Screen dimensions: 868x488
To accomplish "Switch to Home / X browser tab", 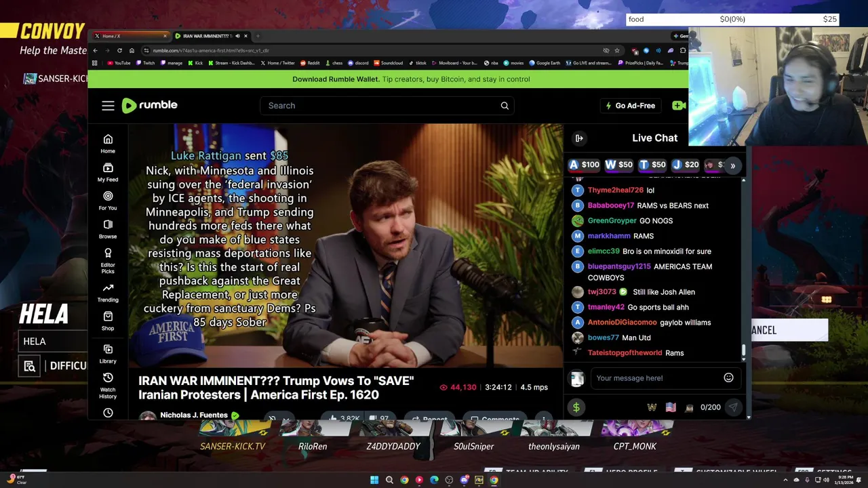I will [129, 36].
